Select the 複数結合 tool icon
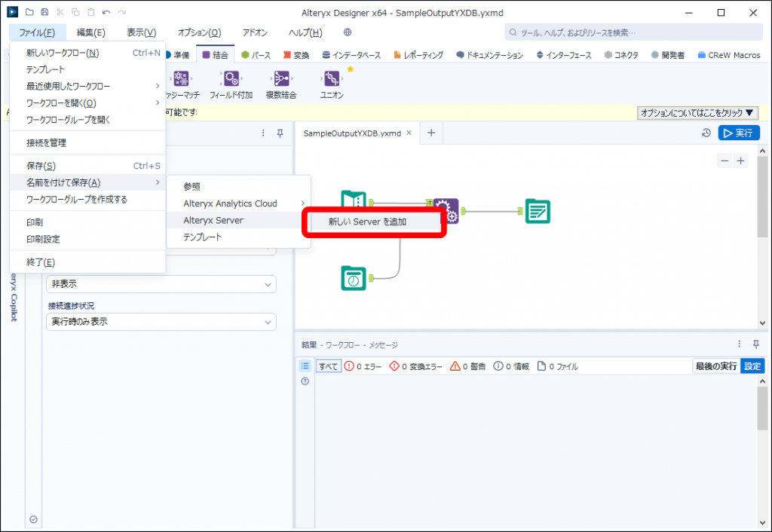 coord(281,78)
